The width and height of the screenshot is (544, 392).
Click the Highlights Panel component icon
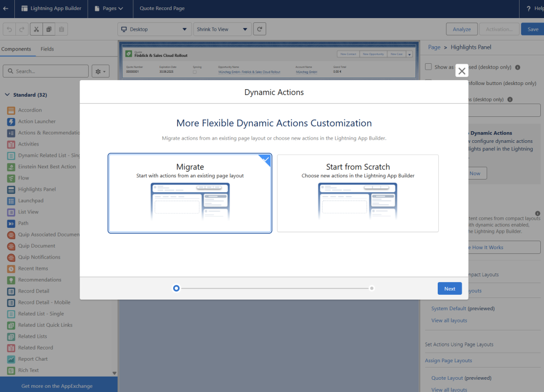11,190
